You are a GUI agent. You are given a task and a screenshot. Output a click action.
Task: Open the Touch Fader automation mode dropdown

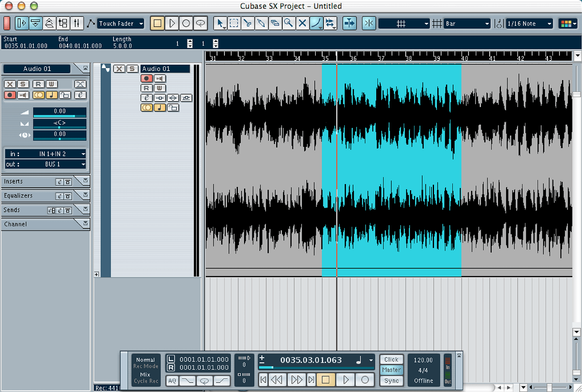[121, 24]
